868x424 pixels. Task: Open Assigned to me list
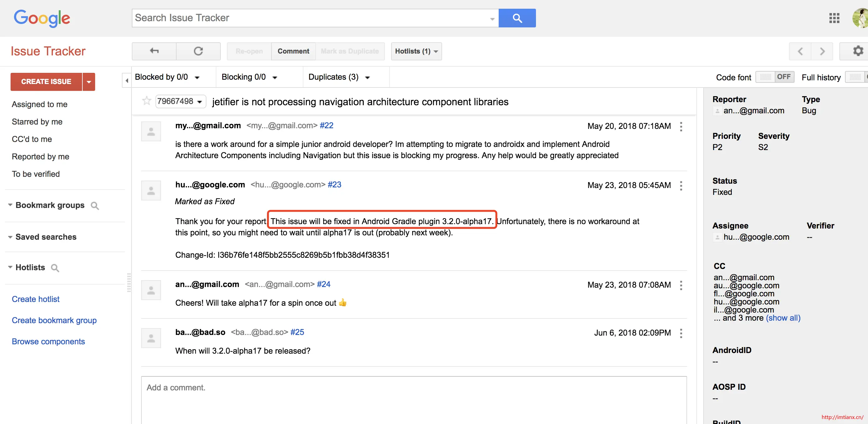(x=39, y=104)
